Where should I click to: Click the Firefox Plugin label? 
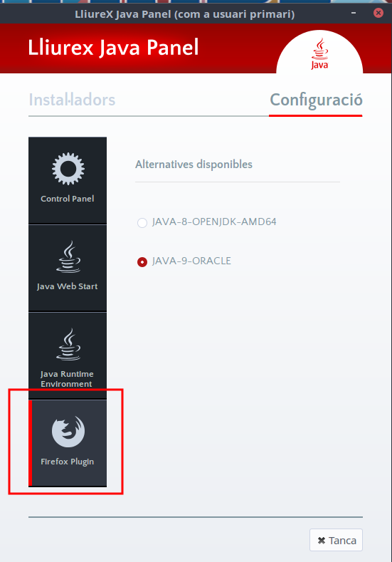(x=68, y=462)
